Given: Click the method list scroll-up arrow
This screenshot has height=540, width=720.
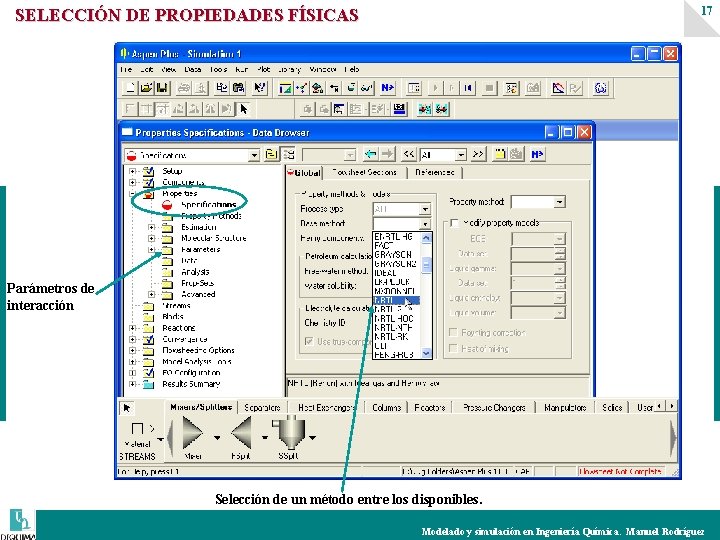Looking at the screenshot, I should (426, 238).
